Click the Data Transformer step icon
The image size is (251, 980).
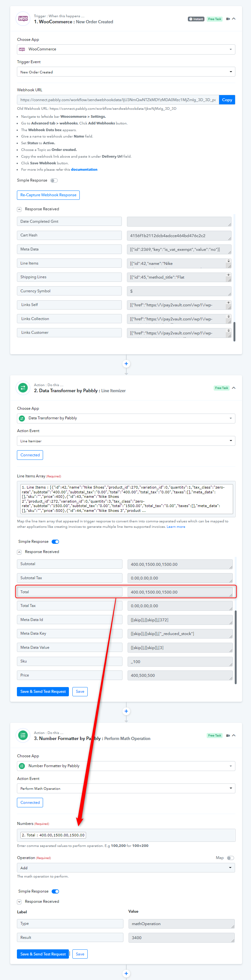23,388
